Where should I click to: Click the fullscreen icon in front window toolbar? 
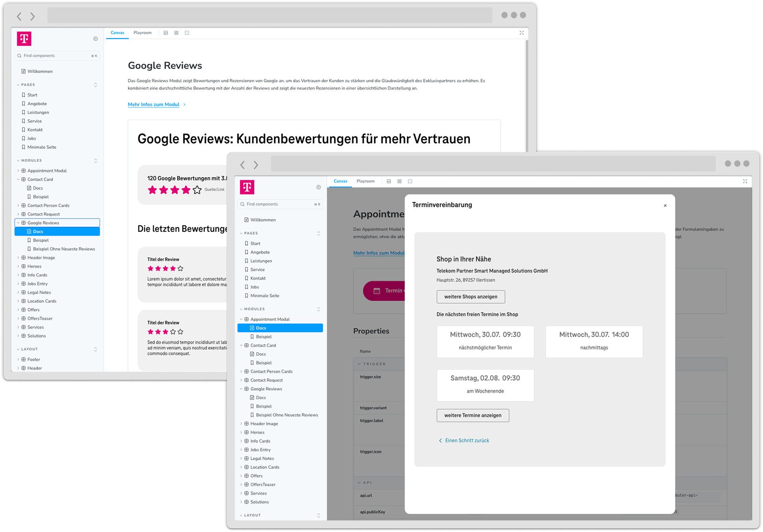coord(745,181)
